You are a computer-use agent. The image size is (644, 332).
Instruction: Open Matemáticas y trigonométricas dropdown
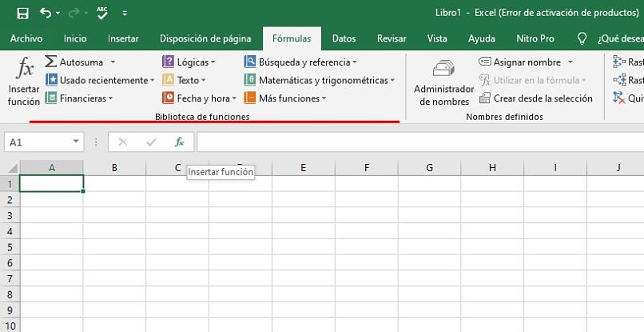point(320,80)
